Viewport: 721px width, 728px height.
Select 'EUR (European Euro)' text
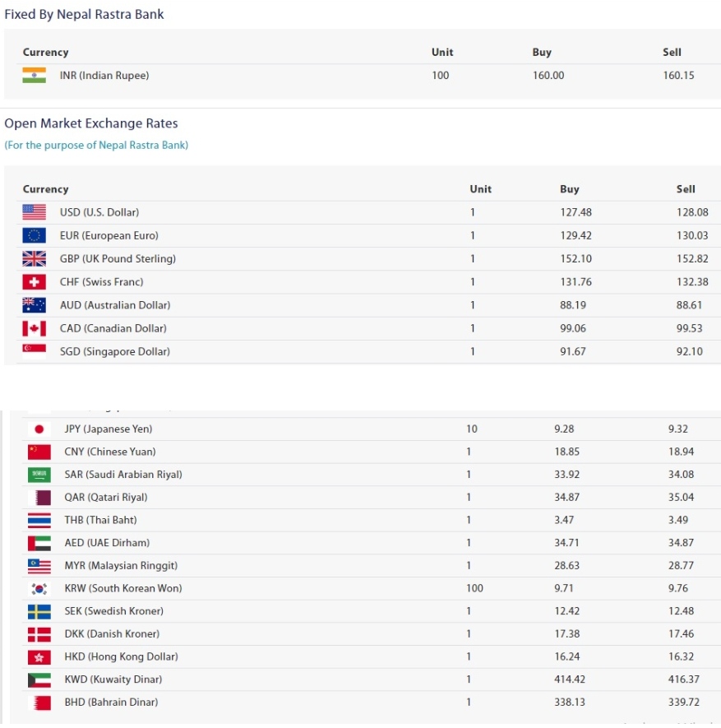pos(109,235)
